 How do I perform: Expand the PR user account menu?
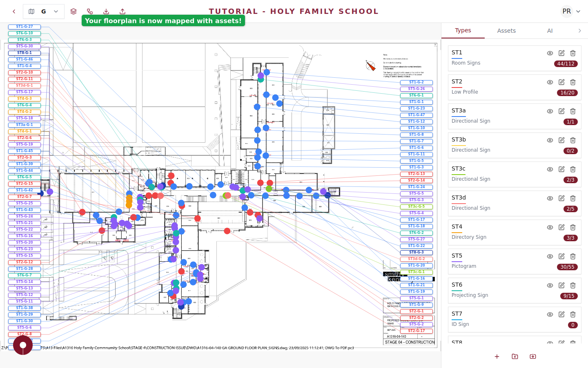pyautogui.click(x=571, y=11)
